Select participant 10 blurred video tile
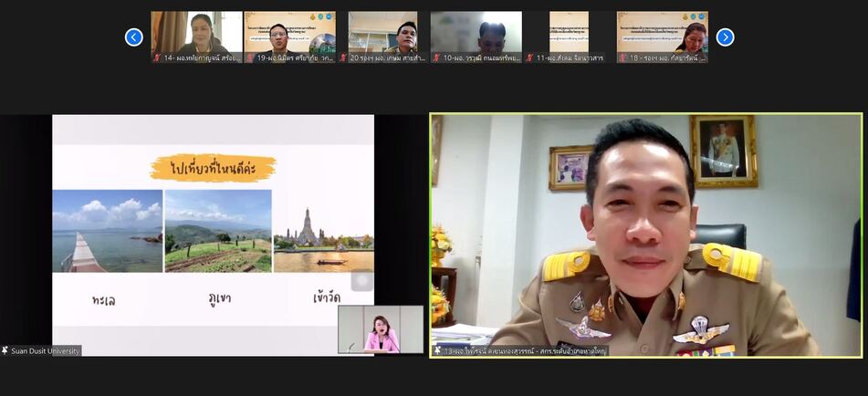 (476, 32)
